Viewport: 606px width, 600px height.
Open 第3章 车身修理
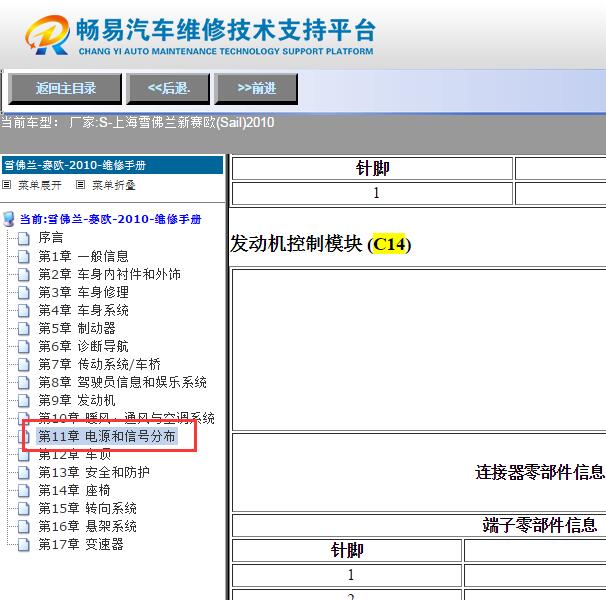click(x=83, y=292)
